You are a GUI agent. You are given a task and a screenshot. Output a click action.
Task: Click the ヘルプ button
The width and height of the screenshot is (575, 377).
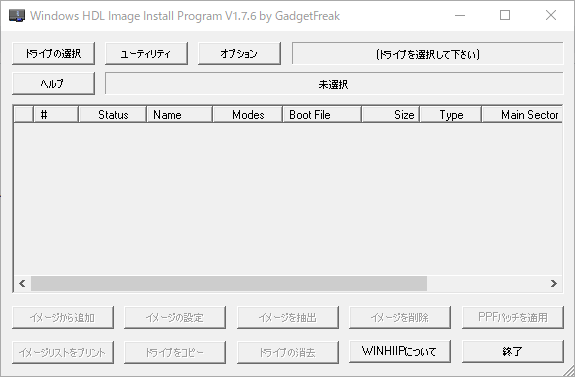point(54,84)
